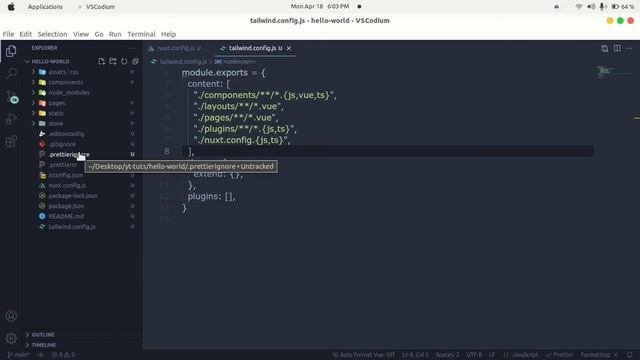Open the Help menu
The height and width of the screenshot is (360, 640).
click(168, 34)
